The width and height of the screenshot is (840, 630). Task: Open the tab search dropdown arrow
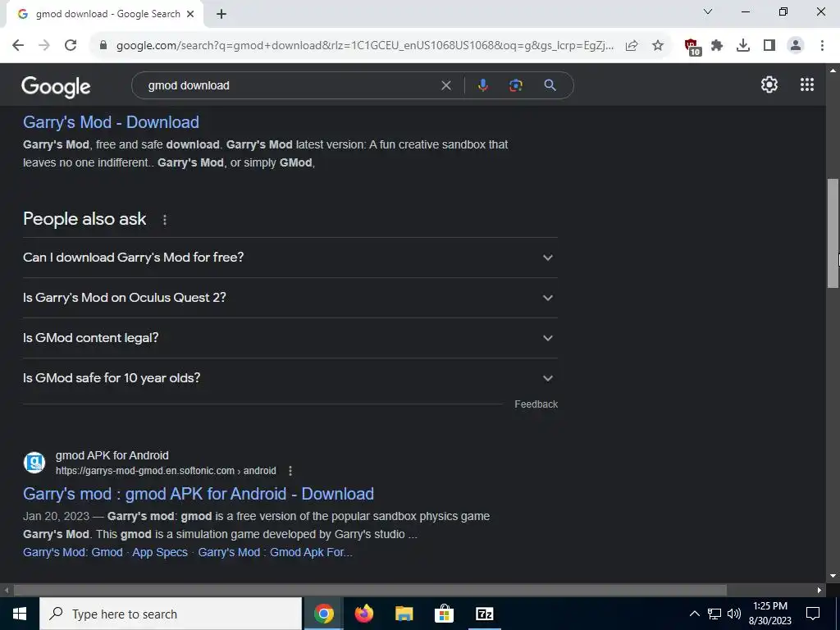click(707, 11)
